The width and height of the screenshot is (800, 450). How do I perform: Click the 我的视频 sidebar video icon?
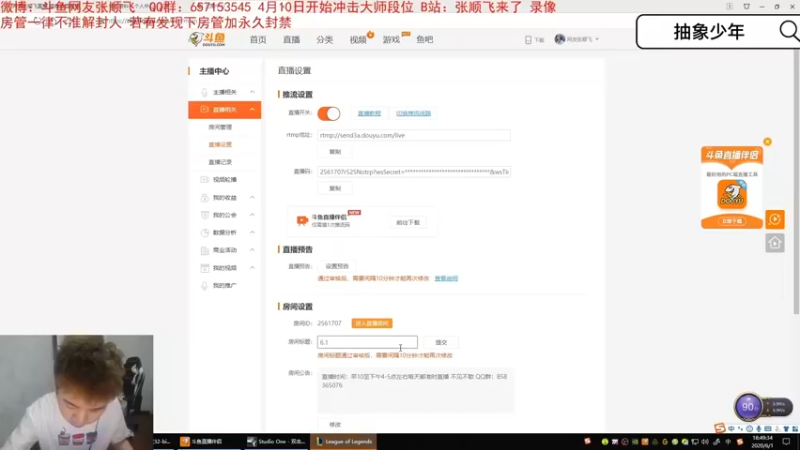(x=205, y=268)
